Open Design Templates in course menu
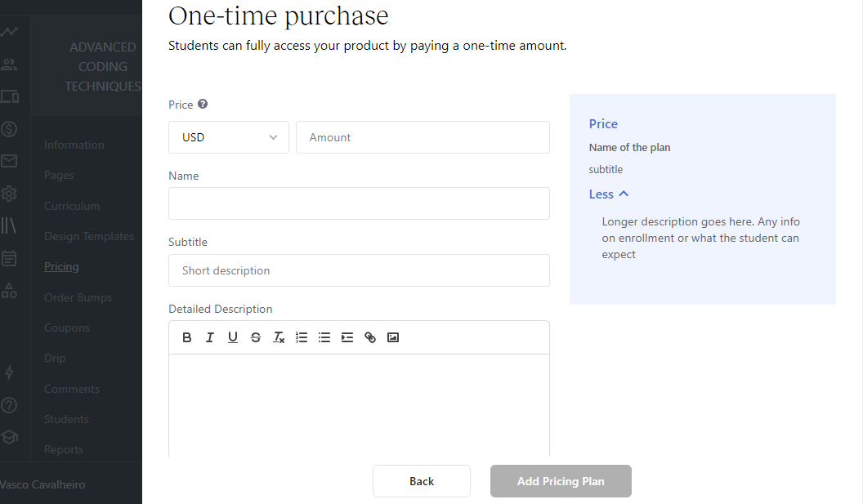The image size is (863, 504). [89, 236]
